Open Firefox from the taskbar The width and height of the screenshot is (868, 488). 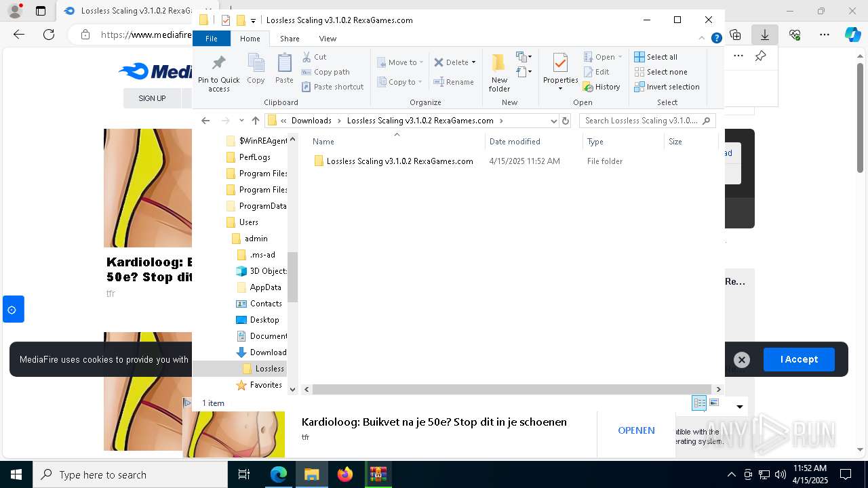point(345,475)
